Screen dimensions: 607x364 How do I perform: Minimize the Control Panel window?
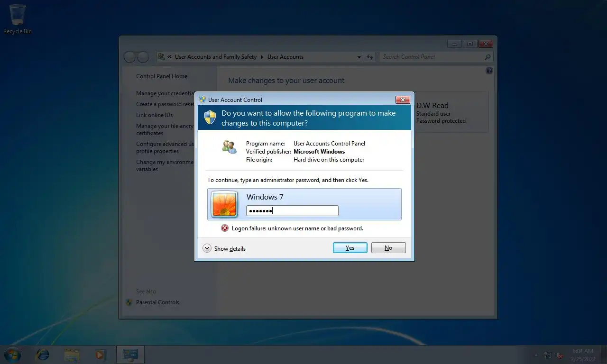(454, 44)
